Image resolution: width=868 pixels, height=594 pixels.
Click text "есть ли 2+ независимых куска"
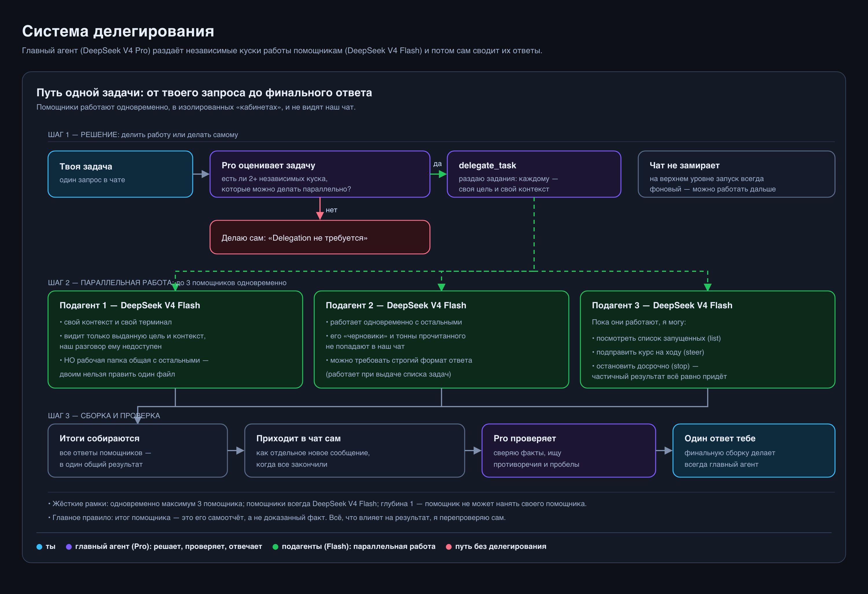[274, 178]
